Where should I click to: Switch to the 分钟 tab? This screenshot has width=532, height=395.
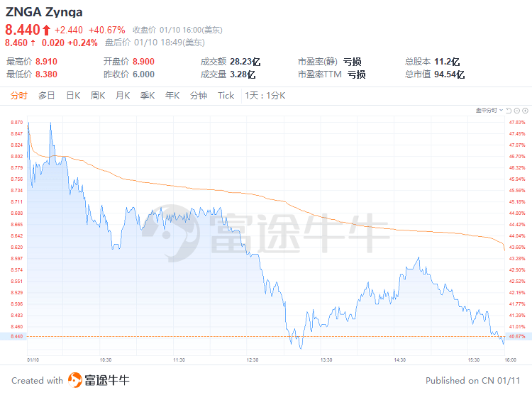[x=199, y=96]
